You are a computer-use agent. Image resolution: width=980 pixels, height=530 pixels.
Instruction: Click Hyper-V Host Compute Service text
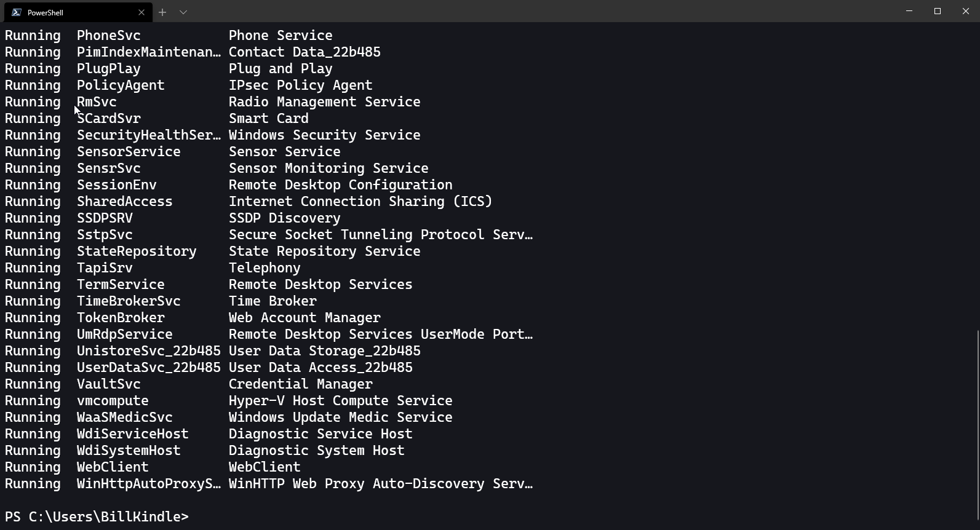point(341,401)
